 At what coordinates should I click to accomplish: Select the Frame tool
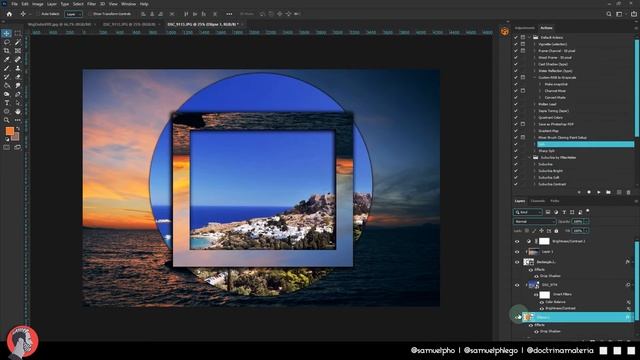(18, 51)
